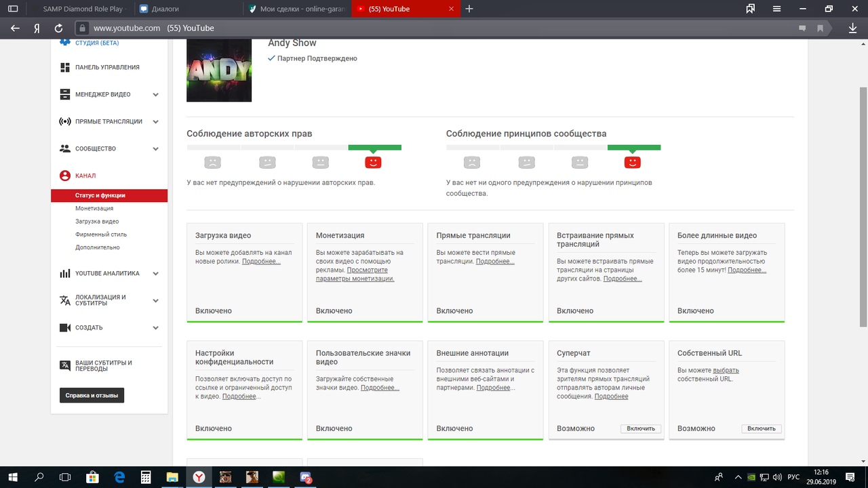The image size is (868, 488).
Task: Open Просмотрите параметры монетизации link
Action: click(x=355, y=274)
